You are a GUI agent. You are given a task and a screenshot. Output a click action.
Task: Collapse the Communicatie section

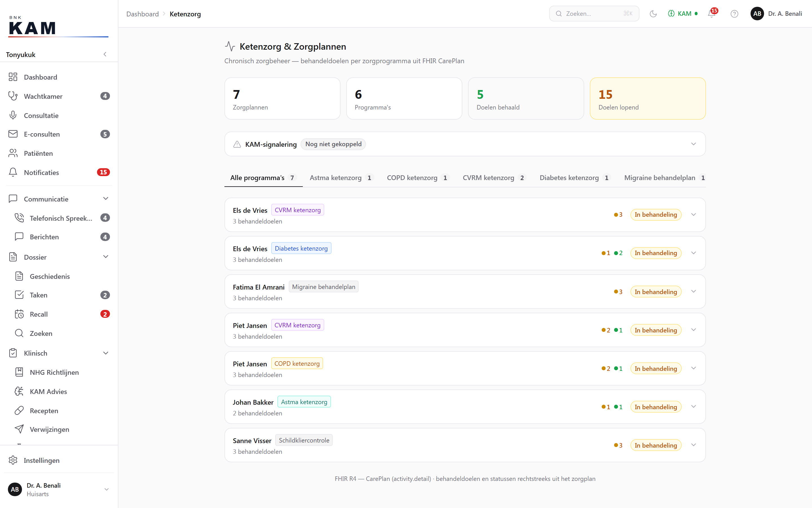click(59, 199)
